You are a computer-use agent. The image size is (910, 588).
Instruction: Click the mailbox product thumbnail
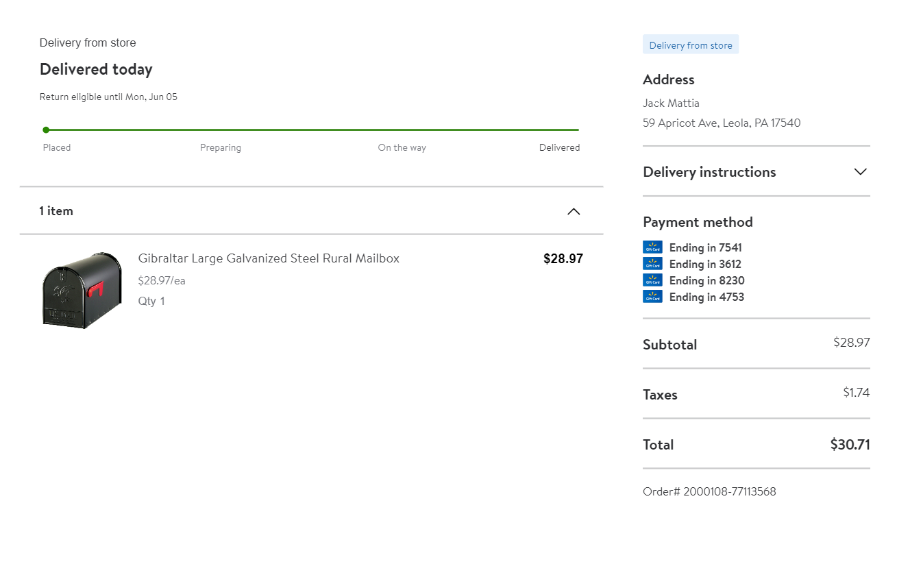click(82, 290)
